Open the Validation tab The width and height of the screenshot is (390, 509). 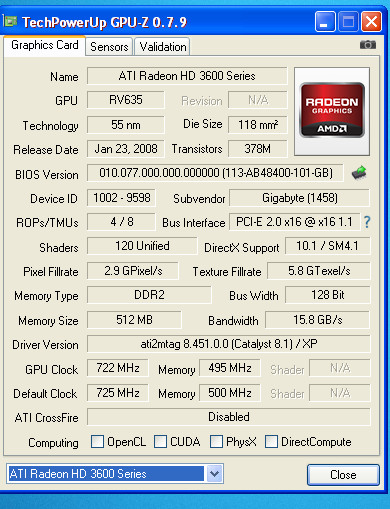(x=163, y=47)
